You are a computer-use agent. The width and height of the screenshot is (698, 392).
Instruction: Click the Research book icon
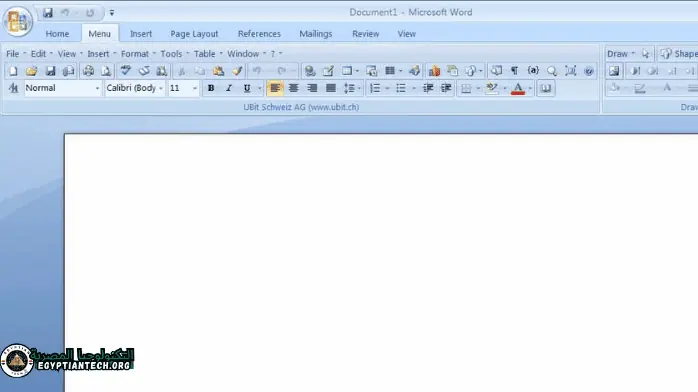[x=546, y=89]
